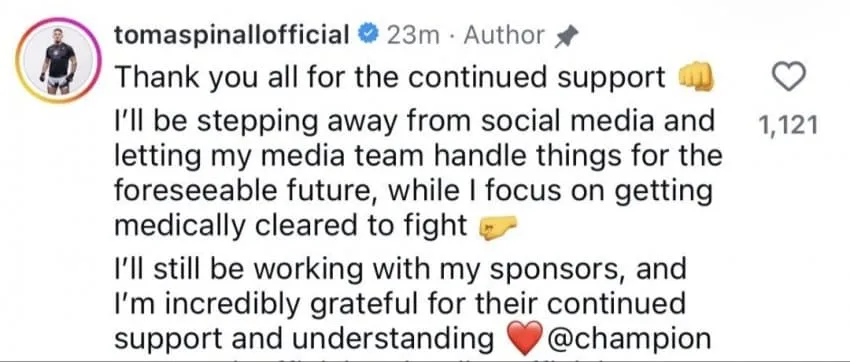Click the Author label
This screenshot has height=362, width=850.
pos(505,36)
